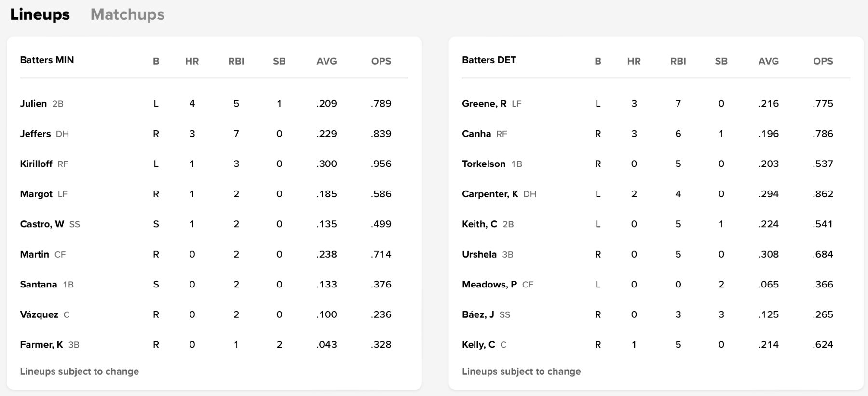Select Kelly, C from DET batters
868x396 pixels.
click(x=478, y=345)
